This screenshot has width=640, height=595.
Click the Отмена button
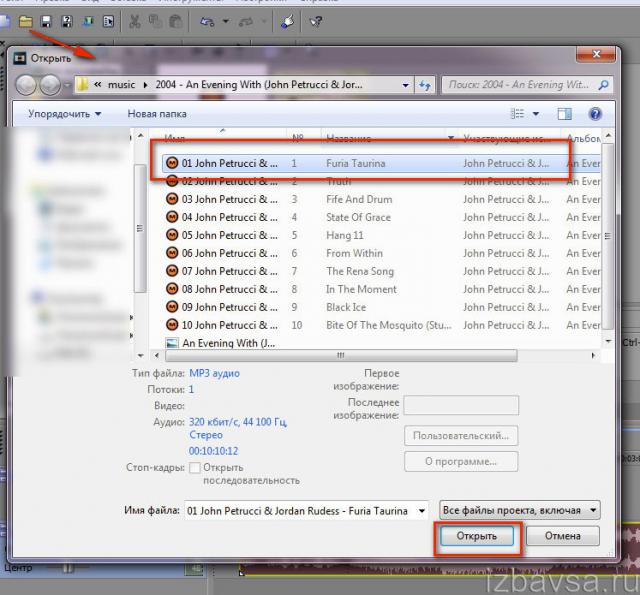(563, 537)
